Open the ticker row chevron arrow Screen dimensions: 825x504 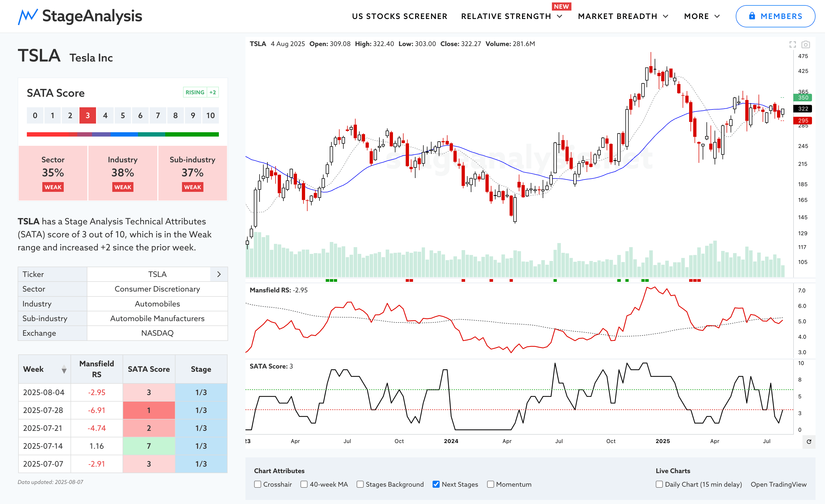(219, 274)
